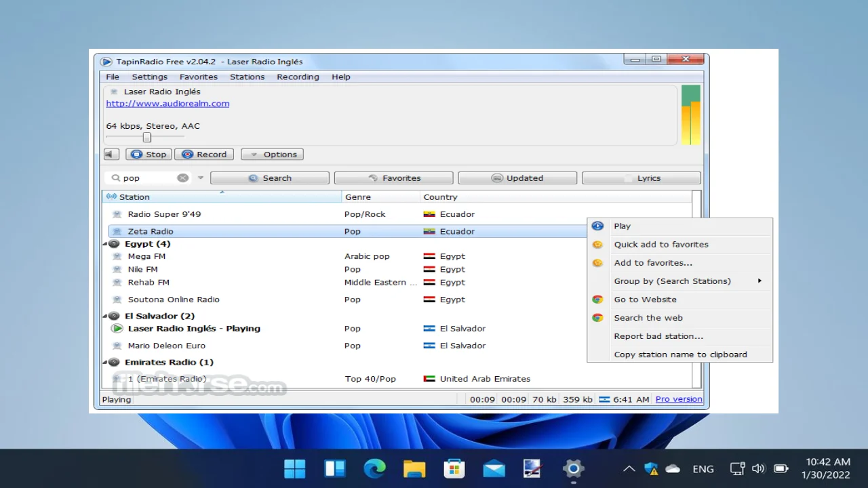868x488 pixels.
Task: Choose Report bad station...
Action: point(679,336)
